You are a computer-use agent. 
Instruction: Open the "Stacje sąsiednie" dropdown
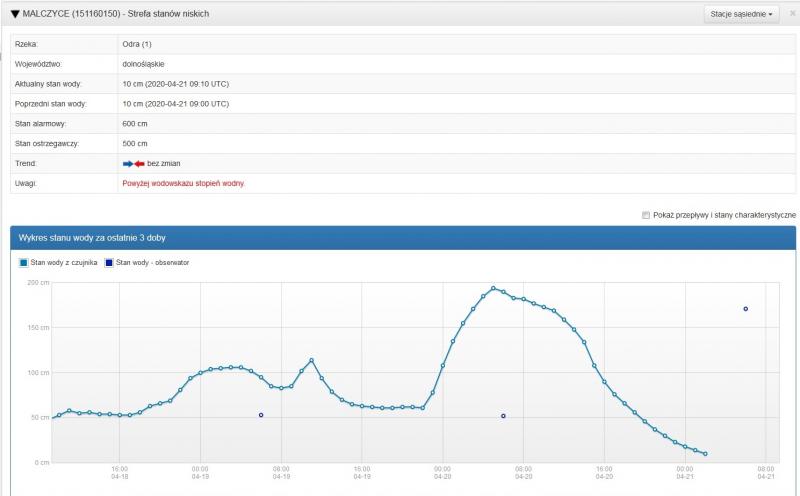741,14
